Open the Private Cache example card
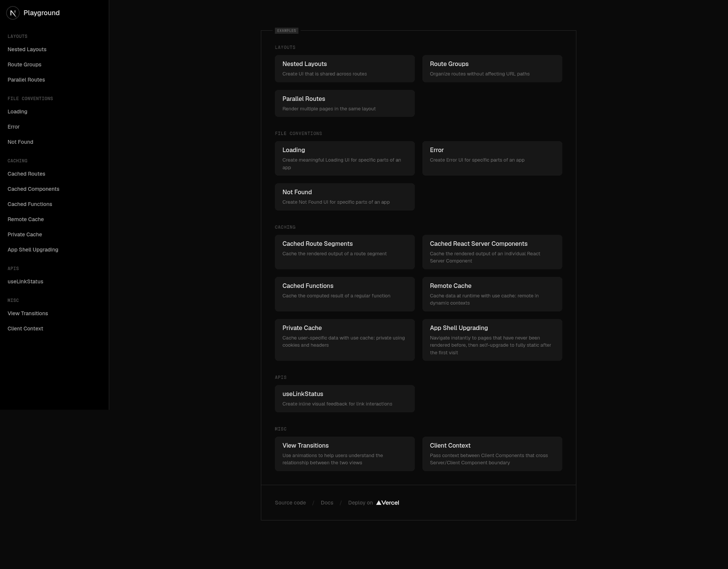Image resolution: width=728 pixels, height=569 pixels. (345, 340)
